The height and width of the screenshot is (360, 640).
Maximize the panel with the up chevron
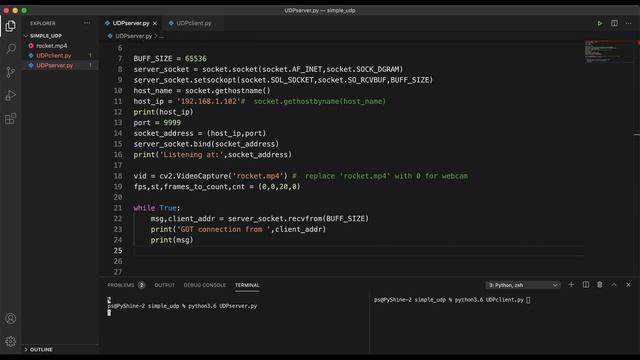[x=614, y=284]
